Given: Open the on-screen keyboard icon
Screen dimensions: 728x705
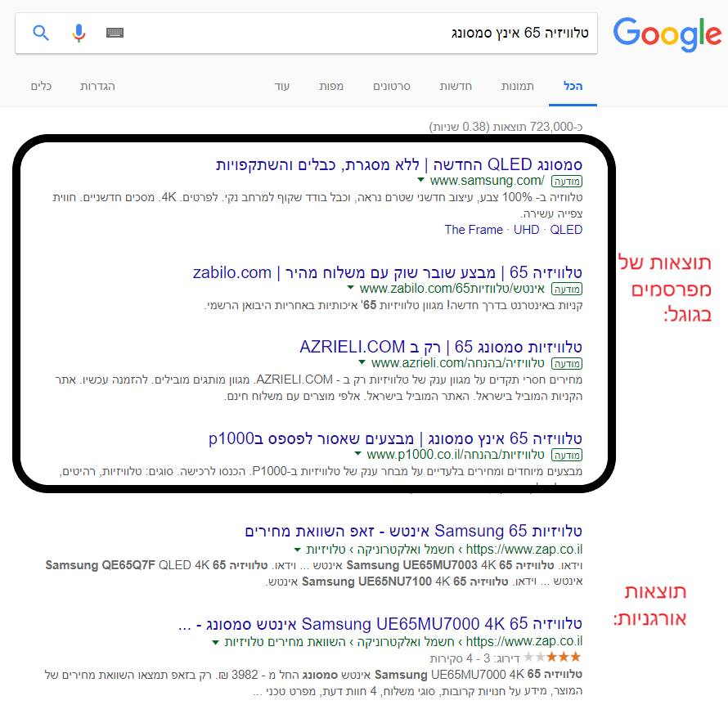Looking at the screenshot, I should [x=115, y=33].
